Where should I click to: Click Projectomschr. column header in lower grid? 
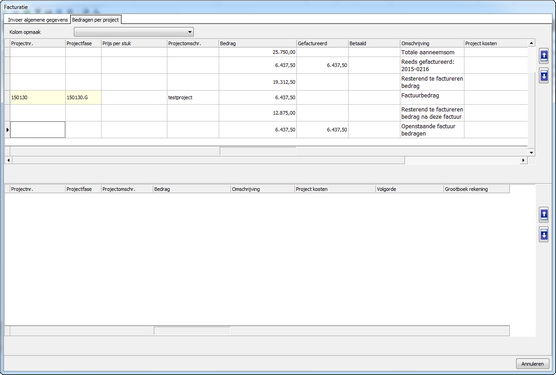[x=127, y=189]
